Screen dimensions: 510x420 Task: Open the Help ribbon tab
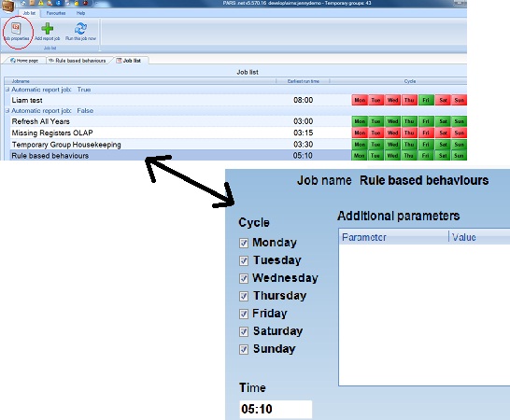click(x=80, y=13)
